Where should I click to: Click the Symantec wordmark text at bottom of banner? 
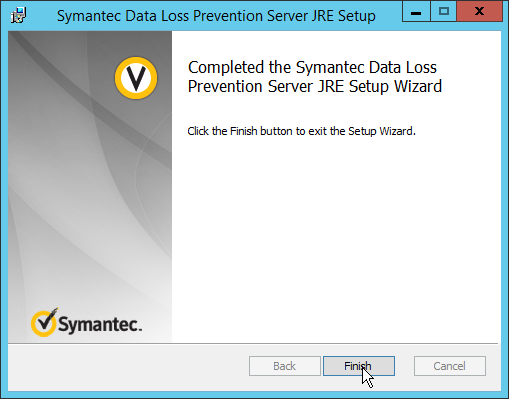pos(100,324)
